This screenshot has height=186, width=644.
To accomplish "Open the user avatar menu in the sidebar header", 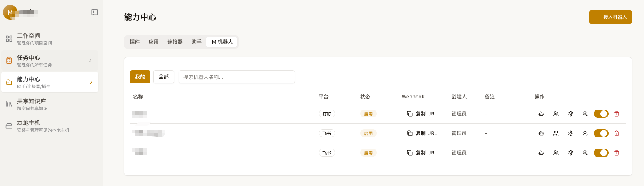I will coord(10,12).
